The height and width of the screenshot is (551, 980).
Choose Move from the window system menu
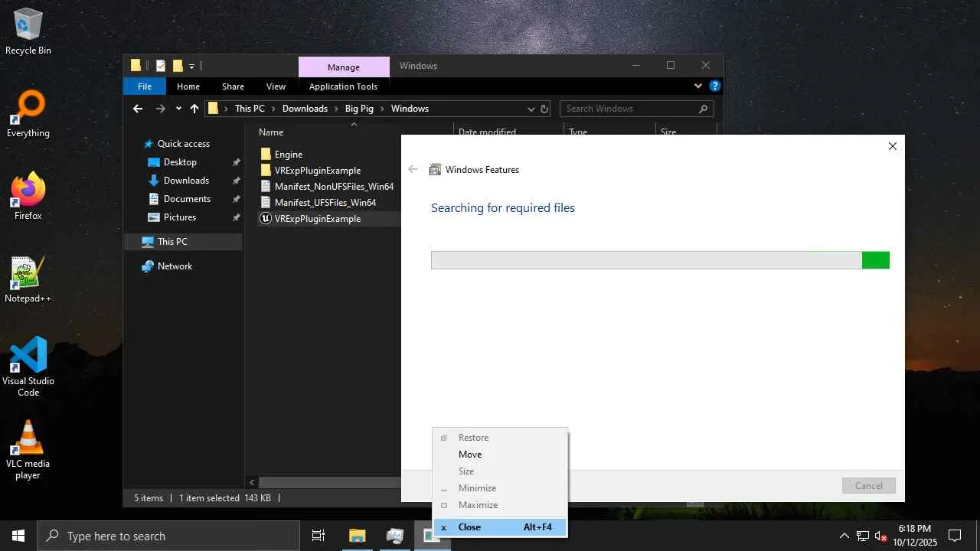[500, 455]
